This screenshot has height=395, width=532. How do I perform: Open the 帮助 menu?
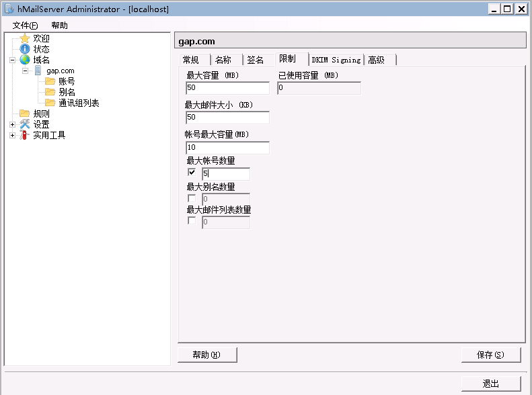(x=59, y=26)
